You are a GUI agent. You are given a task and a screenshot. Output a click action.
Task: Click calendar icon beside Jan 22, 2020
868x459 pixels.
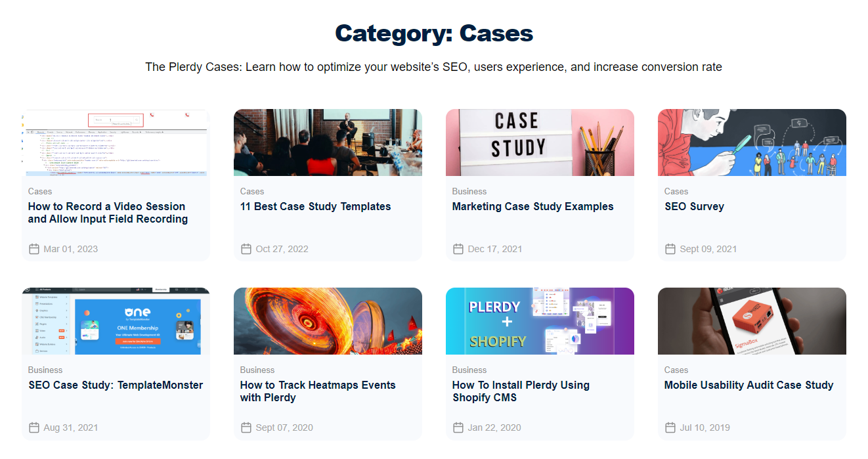click(458, 427)
